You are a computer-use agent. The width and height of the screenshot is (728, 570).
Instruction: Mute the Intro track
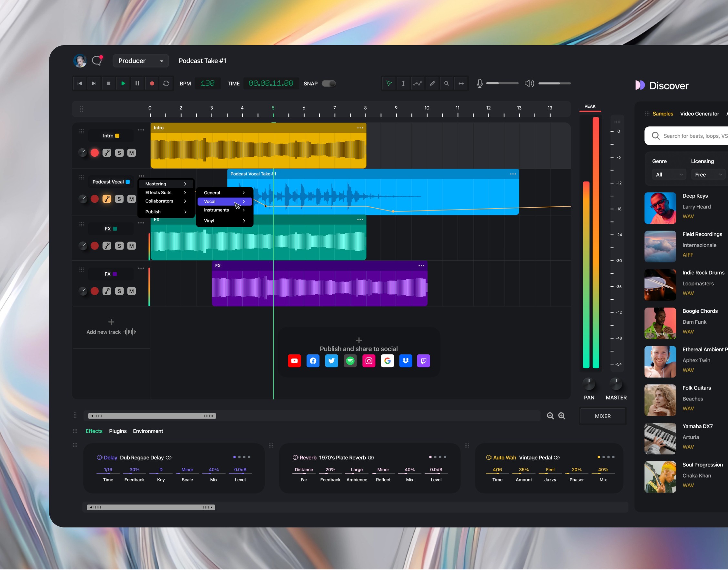(x=132, y=153)
